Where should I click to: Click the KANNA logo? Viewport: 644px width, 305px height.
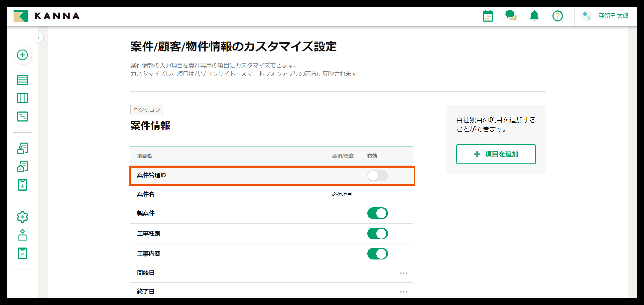[x=47, y=16]
